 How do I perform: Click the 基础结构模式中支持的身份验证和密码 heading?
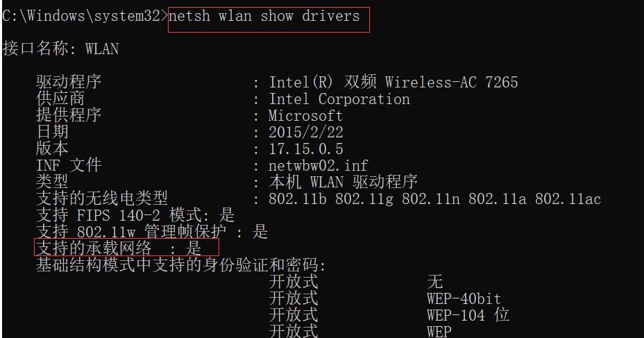click(181, 265)
